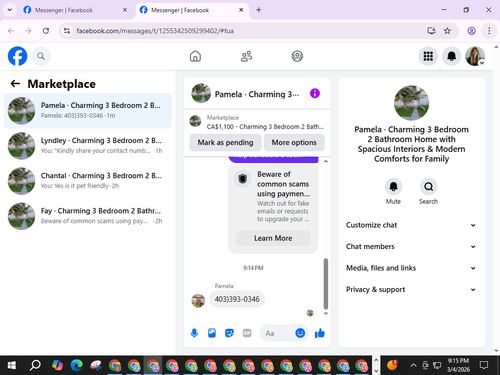Click the install app icon in address bar
The width and height of the screenshot is (500, 375).
[431, 31]
